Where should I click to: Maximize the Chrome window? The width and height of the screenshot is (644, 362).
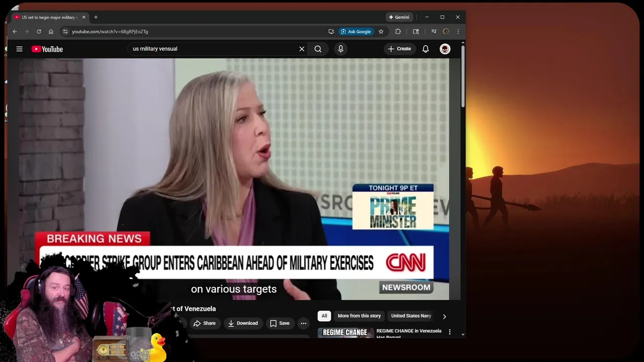pos(442,17)
